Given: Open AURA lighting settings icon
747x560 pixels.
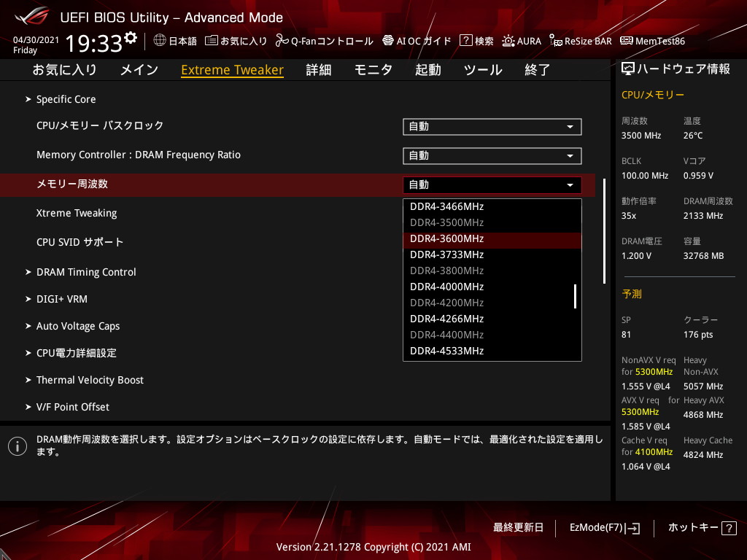Looking at the screenshot, I should [508, 41].
